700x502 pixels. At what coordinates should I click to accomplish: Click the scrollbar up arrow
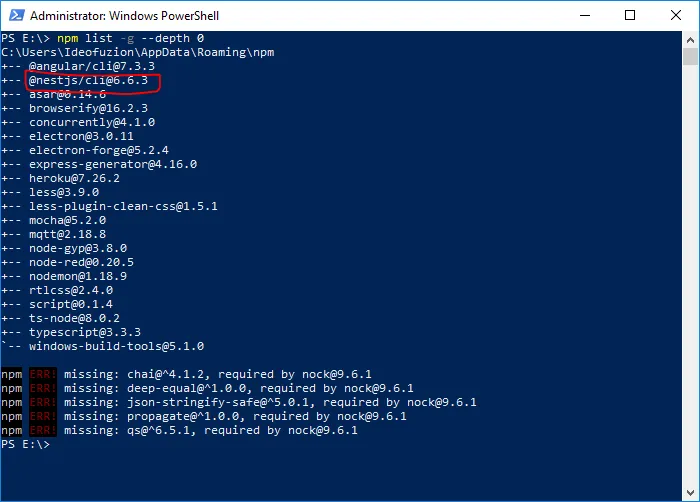click(691, 39)
